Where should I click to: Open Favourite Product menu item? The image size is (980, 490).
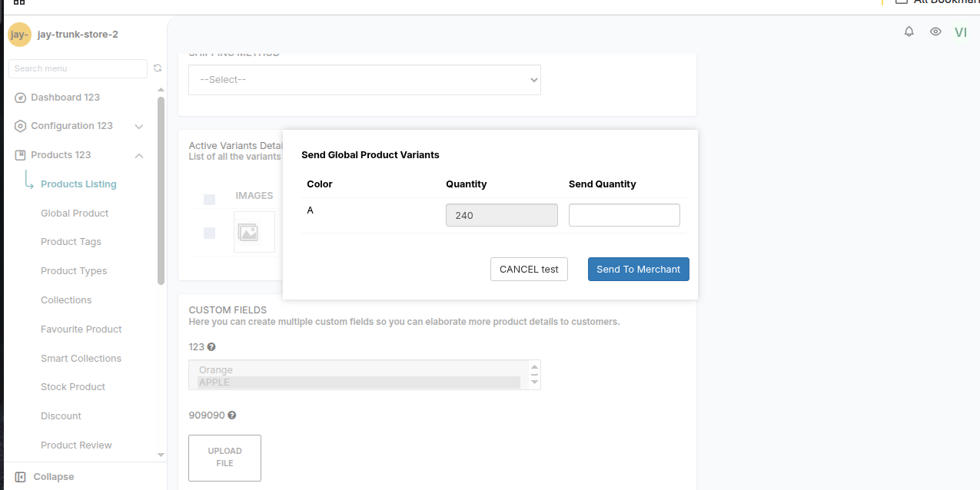81,329
